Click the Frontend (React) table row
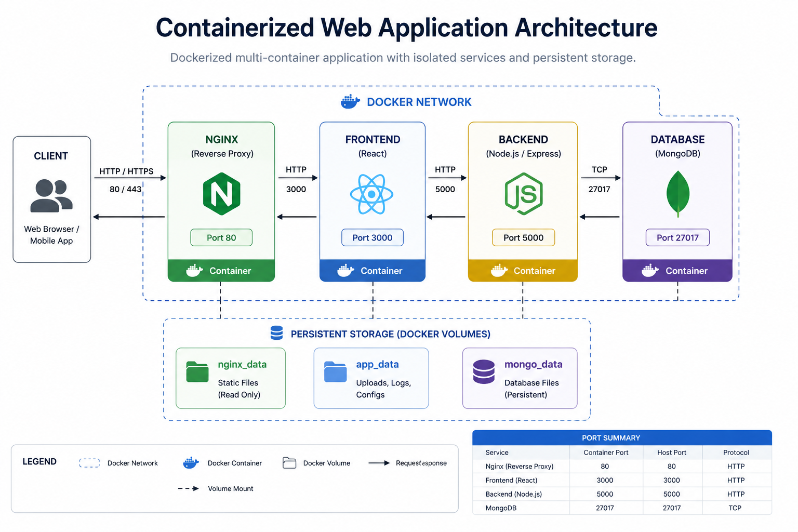The height and width of the screenshot is (532, 798). [x=622, y=480]
